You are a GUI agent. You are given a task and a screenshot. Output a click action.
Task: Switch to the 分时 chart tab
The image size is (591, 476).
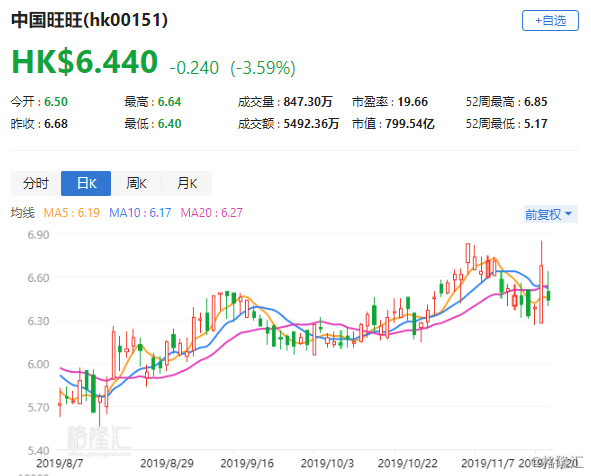pos(36,184)
